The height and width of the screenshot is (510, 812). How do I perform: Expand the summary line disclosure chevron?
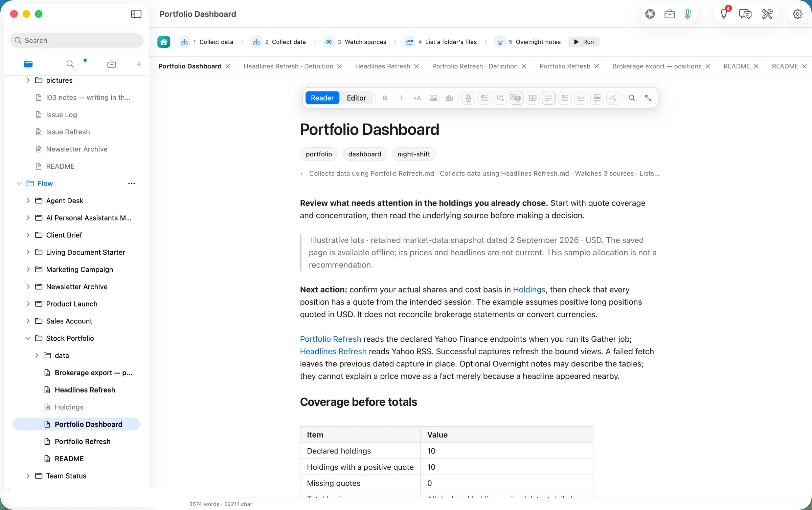301,174
